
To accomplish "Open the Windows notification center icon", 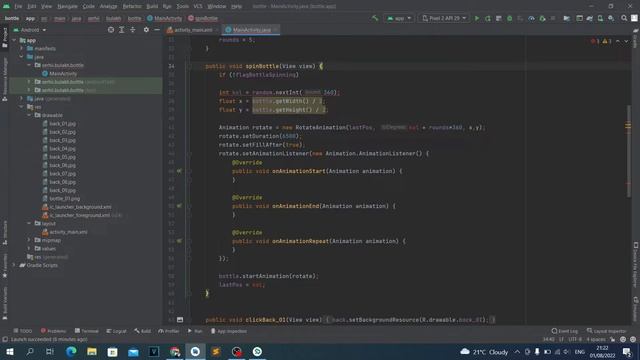I will [627, 351].
